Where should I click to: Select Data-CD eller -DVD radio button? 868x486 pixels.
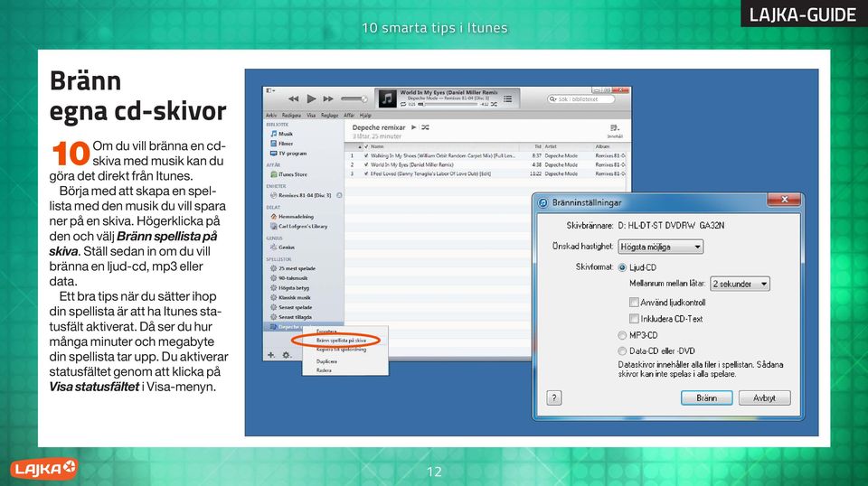(x=622, y=351)
